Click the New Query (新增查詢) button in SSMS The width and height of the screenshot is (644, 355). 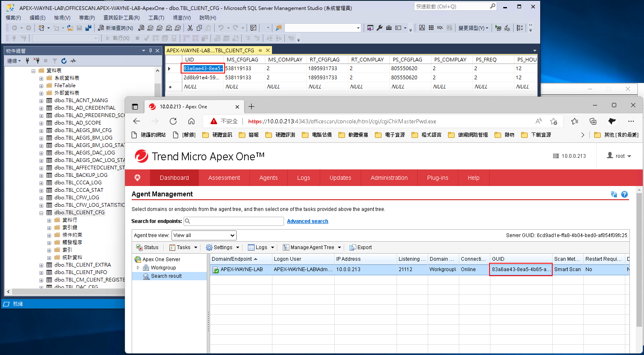click(x=115, y=28)
